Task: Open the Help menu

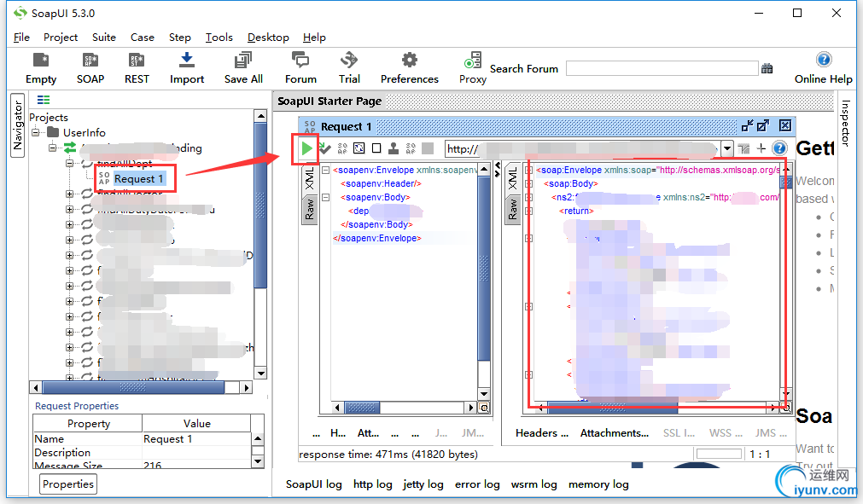Action: tap(314, 38)
